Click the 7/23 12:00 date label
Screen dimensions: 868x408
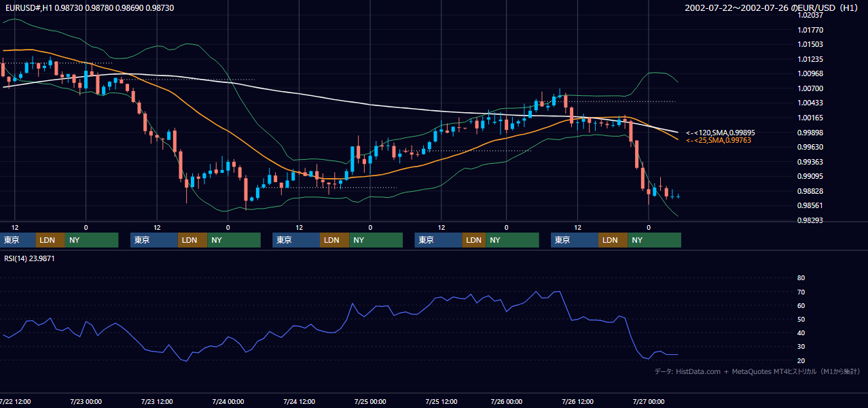157,401
